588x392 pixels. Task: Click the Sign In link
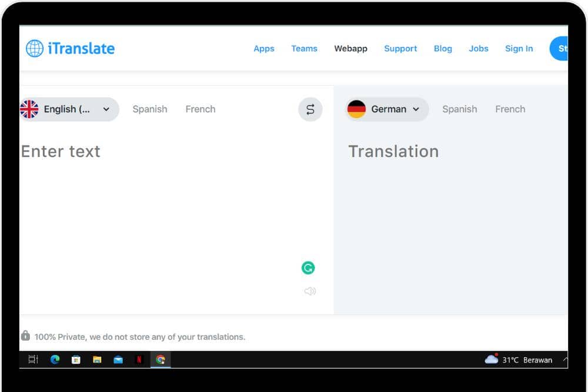click(519, 49)
